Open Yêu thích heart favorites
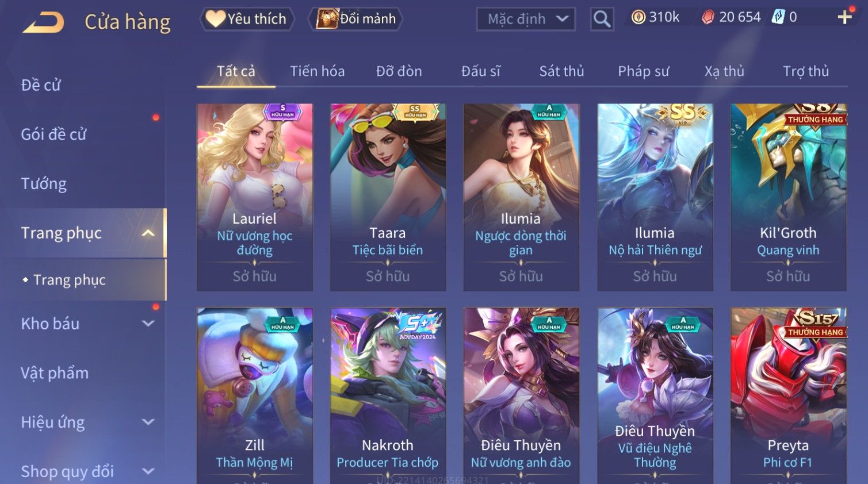This screenshot has width=868, height=484. coord(247,19)
